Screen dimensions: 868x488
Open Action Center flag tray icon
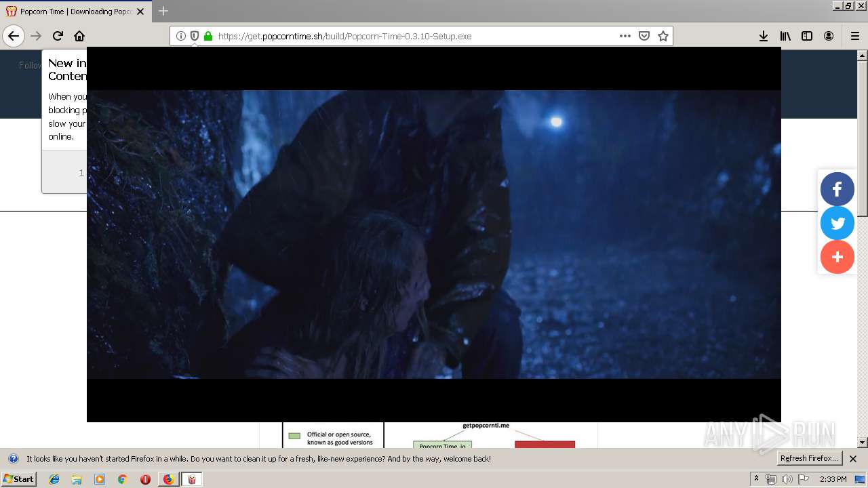803,479
